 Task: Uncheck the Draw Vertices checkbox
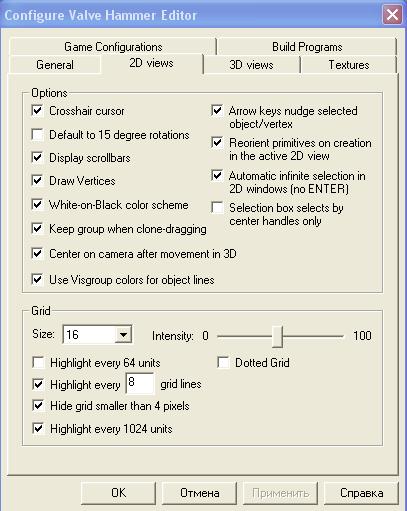click(x=37, y=181)
